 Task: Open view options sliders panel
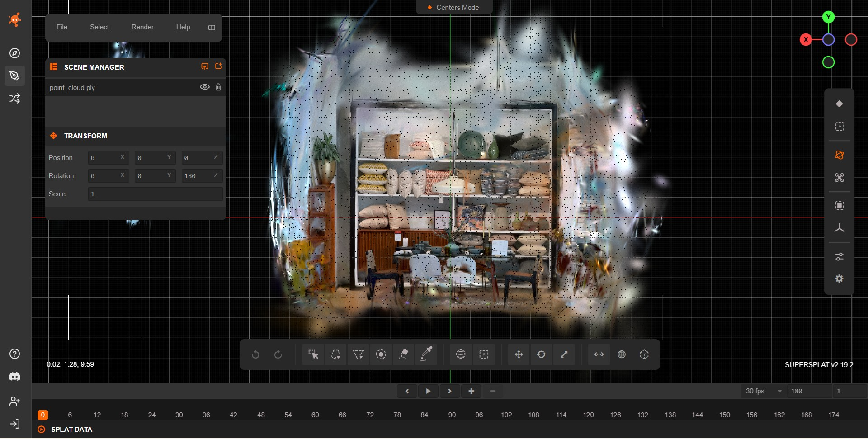pyautogui.click(x=840, y=257)
